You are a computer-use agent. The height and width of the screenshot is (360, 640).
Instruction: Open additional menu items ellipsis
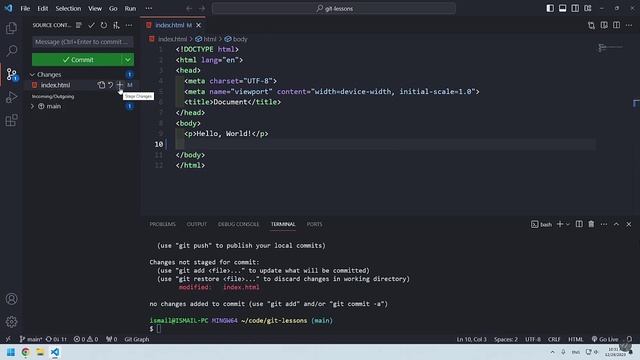click(x=149, y=8)
